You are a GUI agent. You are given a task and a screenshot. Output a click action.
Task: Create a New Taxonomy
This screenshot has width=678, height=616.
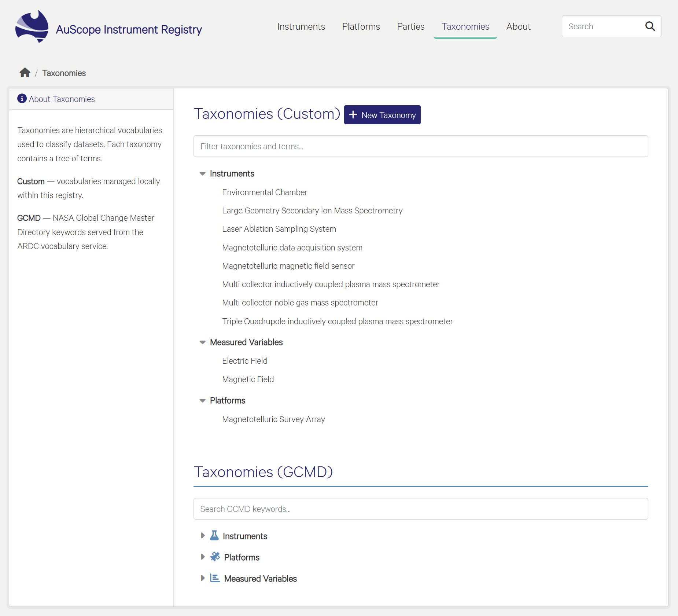(382, 115)
